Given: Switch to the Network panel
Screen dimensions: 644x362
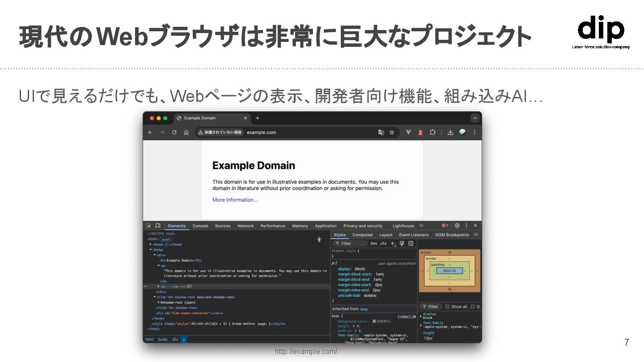Looking at the screenshot, I should pos(246,226).
